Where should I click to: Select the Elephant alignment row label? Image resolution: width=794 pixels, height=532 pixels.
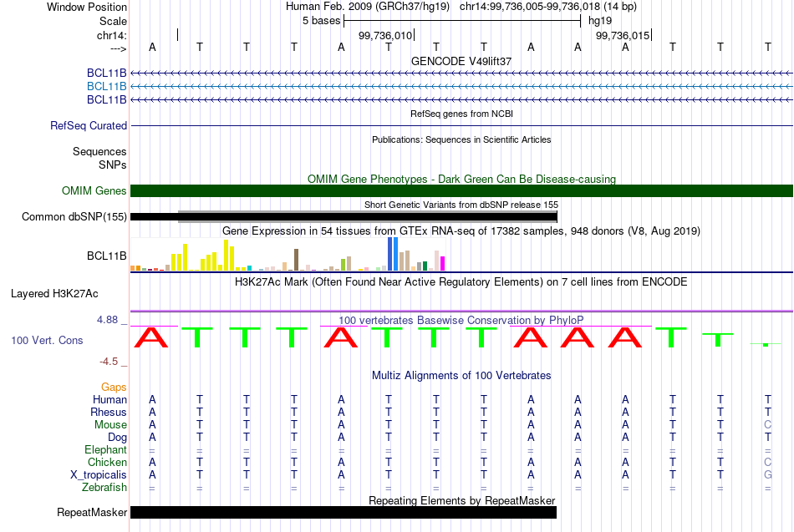coord(105,450)
